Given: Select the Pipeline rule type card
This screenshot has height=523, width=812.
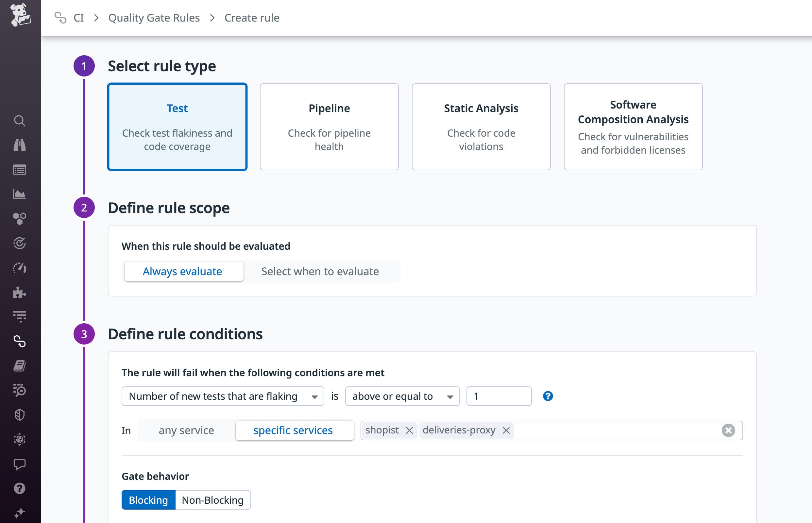Looking at the screenshot, I should coord(329,127).
